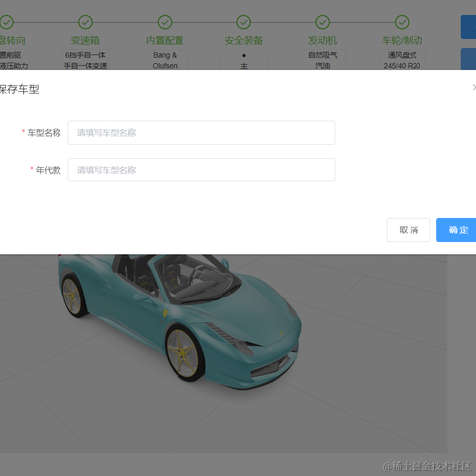This screenshot has width=476, height=476.
Task: Select the 发动机 step checkmark icon
Action: point(323,22)
